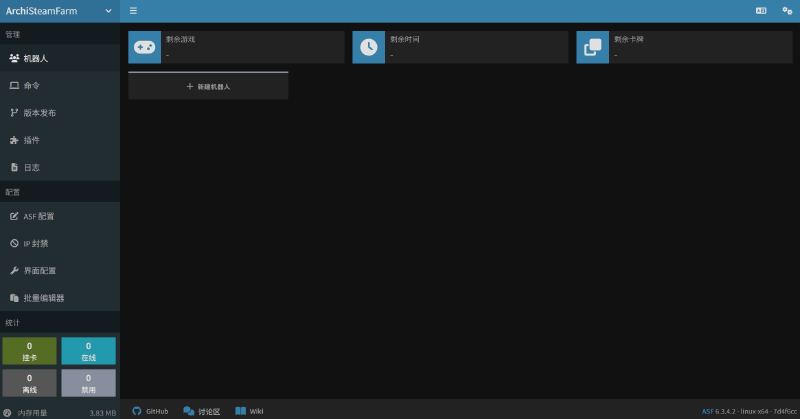Select the 机器人 sidebar item

tap(60, 58)
